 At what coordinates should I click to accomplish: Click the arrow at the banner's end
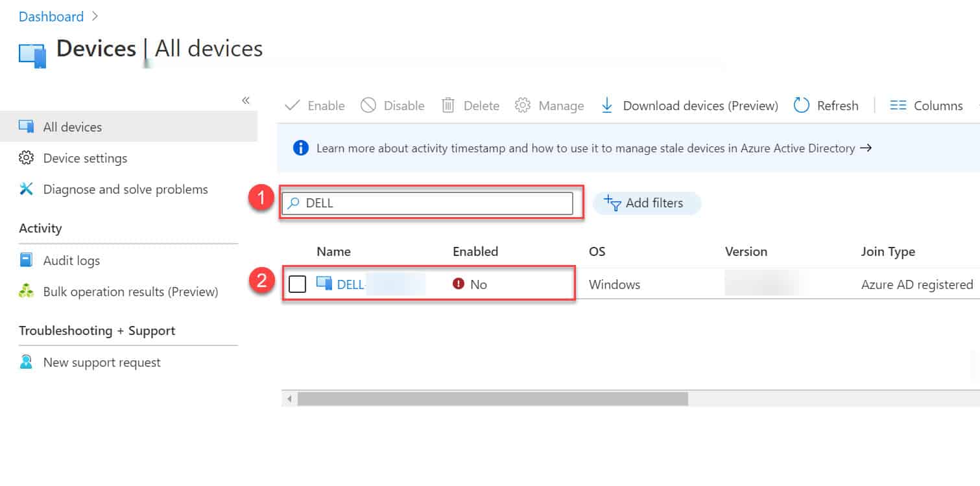point(865,148)
